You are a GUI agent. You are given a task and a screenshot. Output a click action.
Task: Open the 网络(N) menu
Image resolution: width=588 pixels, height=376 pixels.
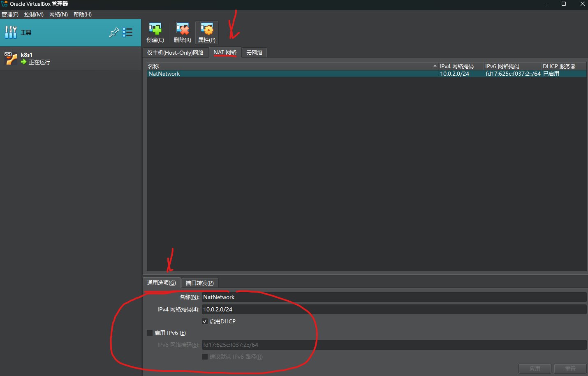pos(58,14)
